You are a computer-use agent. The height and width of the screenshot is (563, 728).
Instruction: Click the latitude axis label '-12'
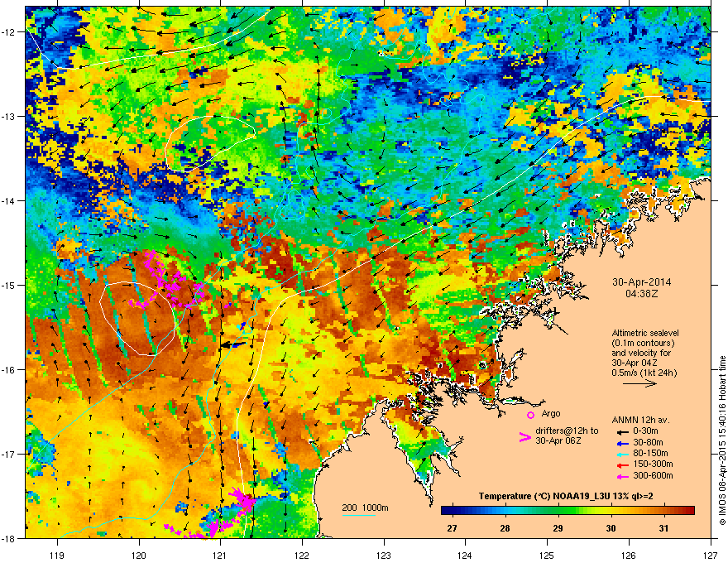10,31
